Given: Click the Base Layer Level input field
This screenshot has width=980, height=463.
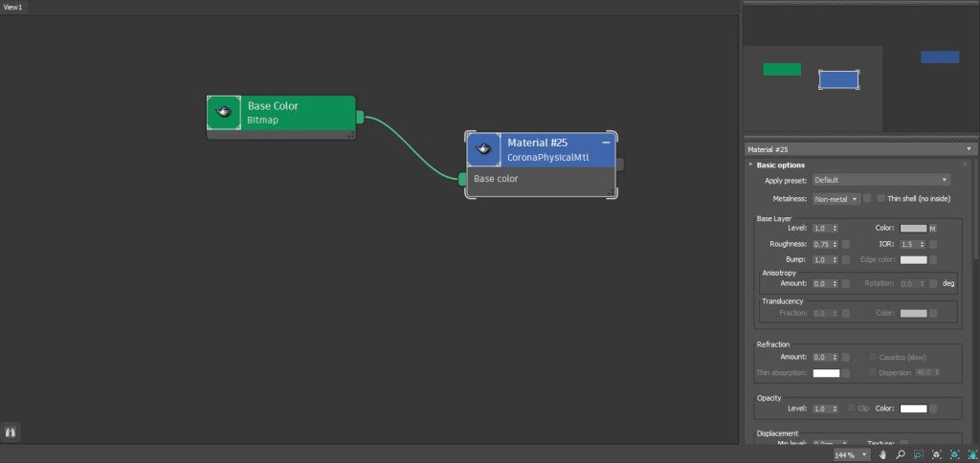Looking at the screenshot, I should (821, 229).
